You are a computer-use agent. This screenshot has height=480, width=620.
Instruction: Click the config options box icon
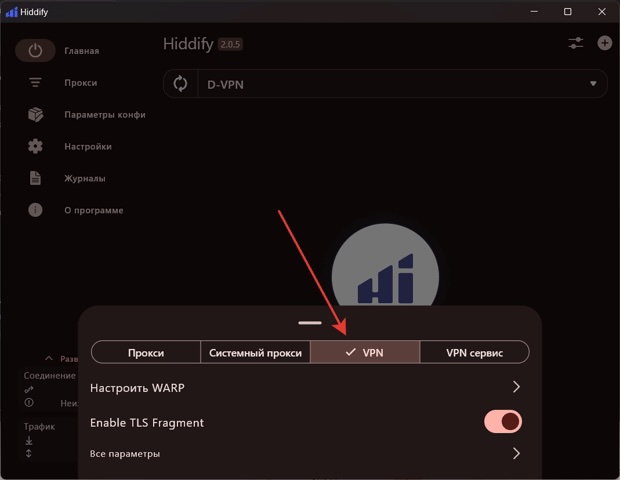pyautogui.click(x=35, y=115)
